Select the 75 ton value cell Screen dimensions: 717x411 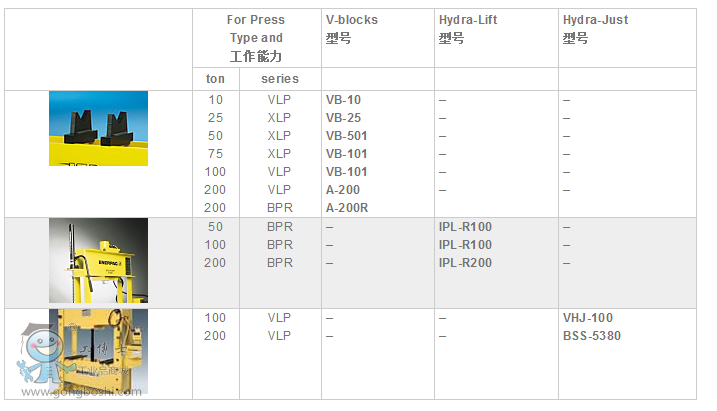click(216, 154)
